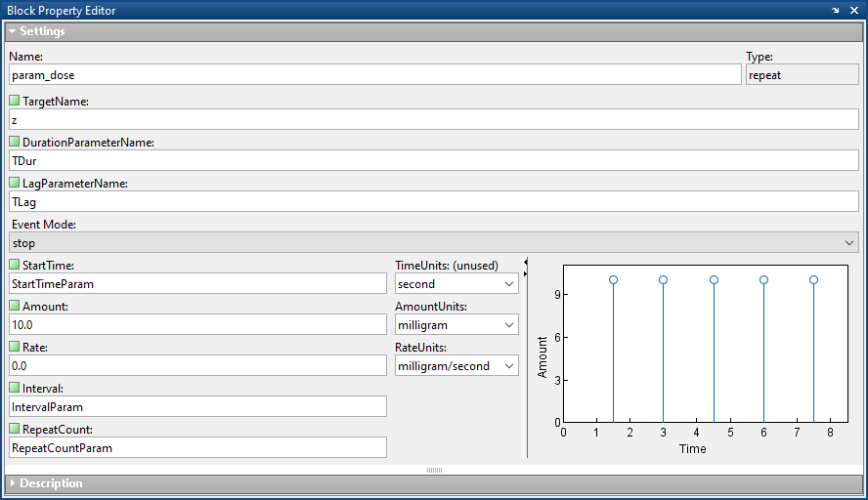Viewport: 868px width, 500px height.
Task: Click the Name field containing param_dose
Action: (x=374, y=74)
